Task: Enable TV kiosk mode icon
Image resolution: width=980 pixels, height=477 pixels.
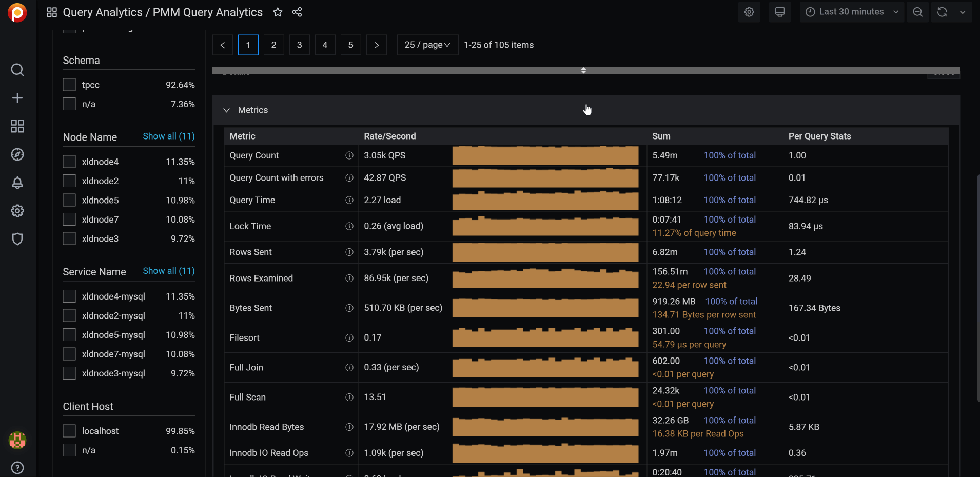Action: pos(779,12)
